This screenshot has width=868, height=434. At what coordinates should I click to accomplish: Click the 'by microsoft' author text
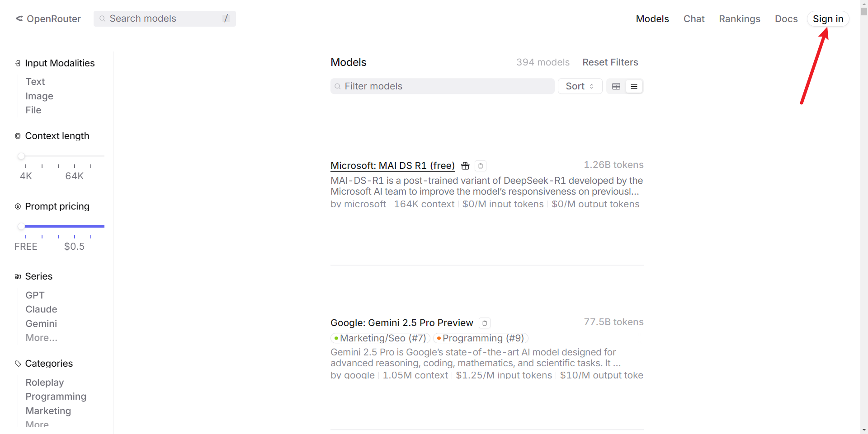point(358,204)
